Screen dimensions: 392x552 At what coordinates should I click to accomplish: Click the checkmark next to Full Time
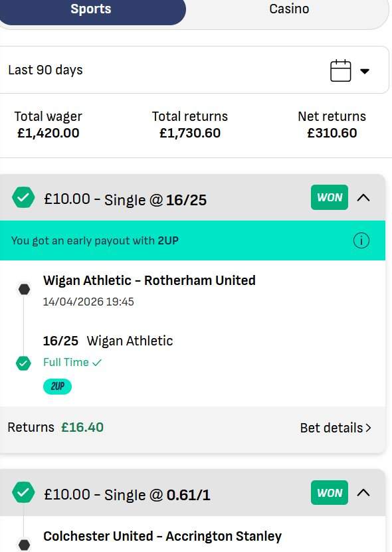98,362
